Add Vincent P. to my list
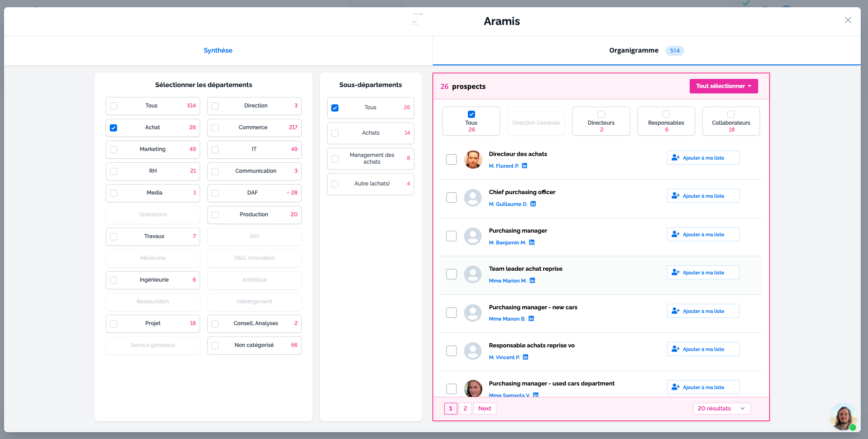This screenshot has width=868, height=439. pos(703,349)
